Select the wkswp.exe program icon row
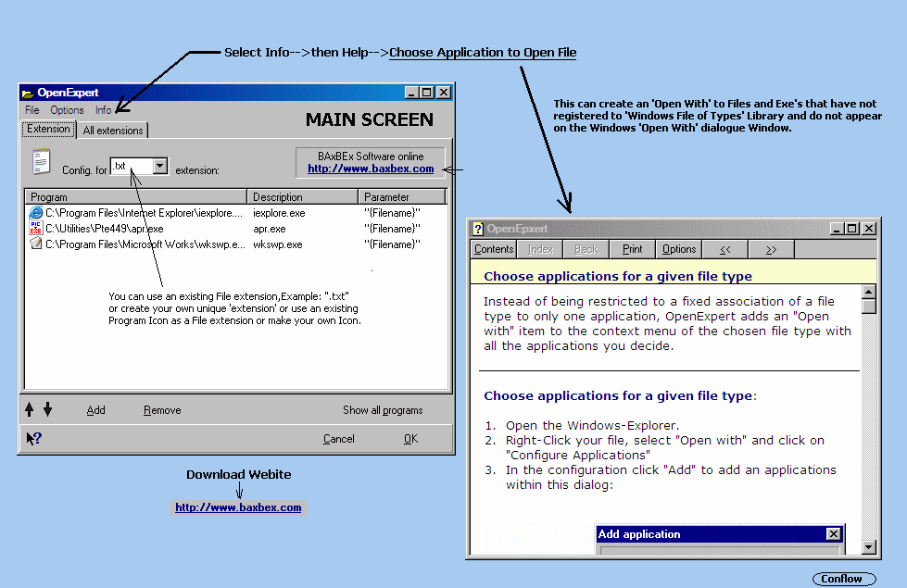The image size is (907, 588). pos(36,244)
